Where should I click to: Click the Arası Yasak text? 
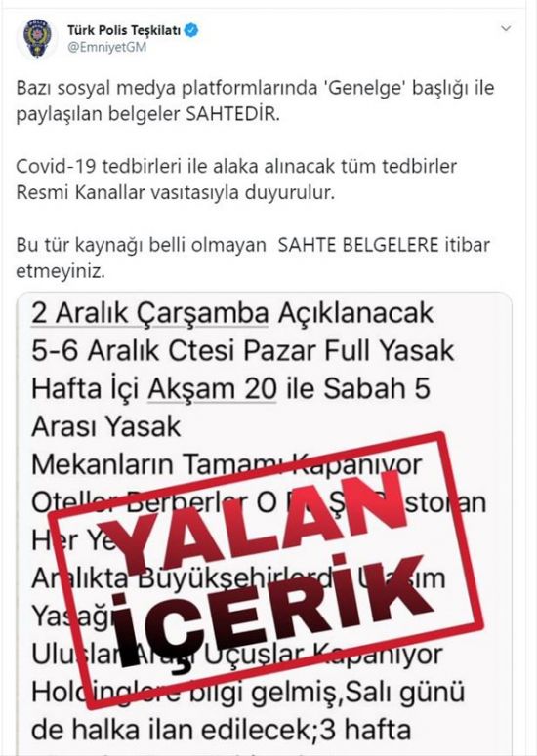pyautogui.click(x=106, y=426)
